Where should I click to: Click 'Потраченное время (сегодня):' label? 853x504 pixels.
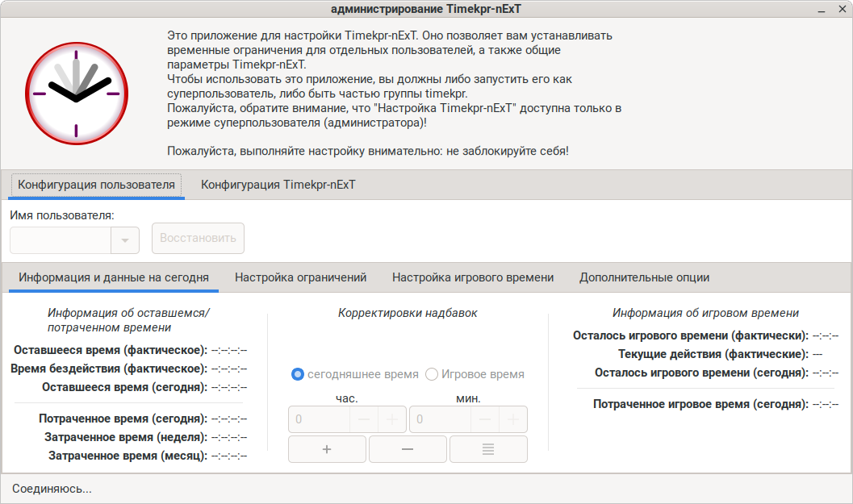(x=123, y=419)
